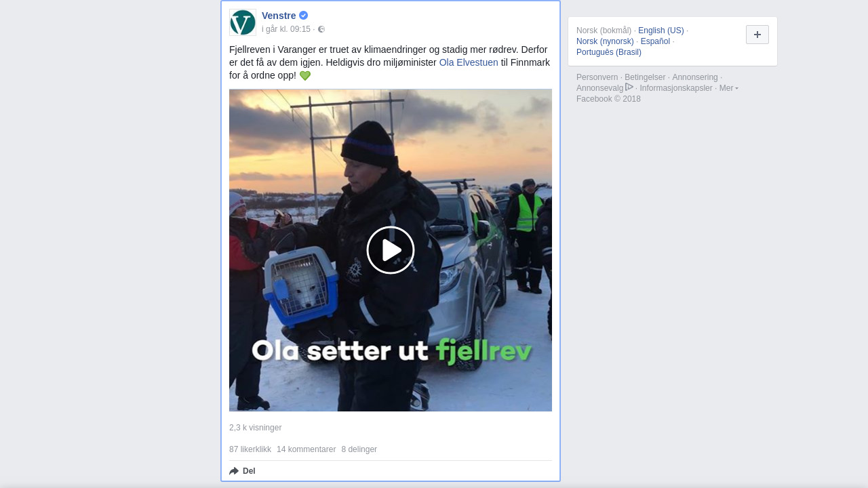Screen dimensions: 868x488
Task: Open the Venstre page name link
Action: pyautogui.click(x=279, y=16)
